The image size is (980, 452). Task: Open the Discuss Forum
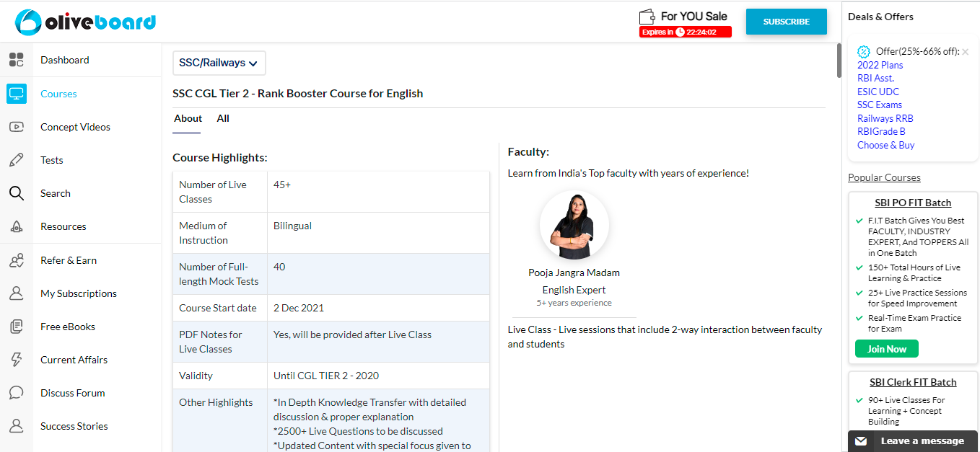click(x=73, y=393)
